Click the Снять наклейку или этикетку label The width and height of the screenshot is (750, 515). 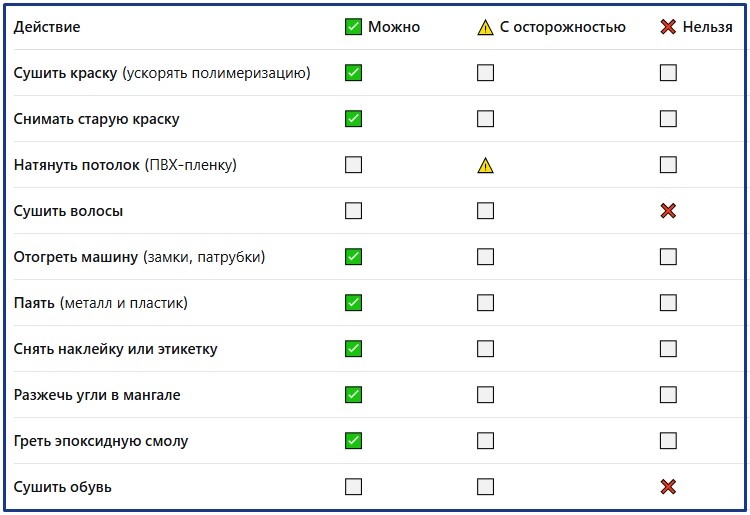pyautogui.click(x=115, y=349)
